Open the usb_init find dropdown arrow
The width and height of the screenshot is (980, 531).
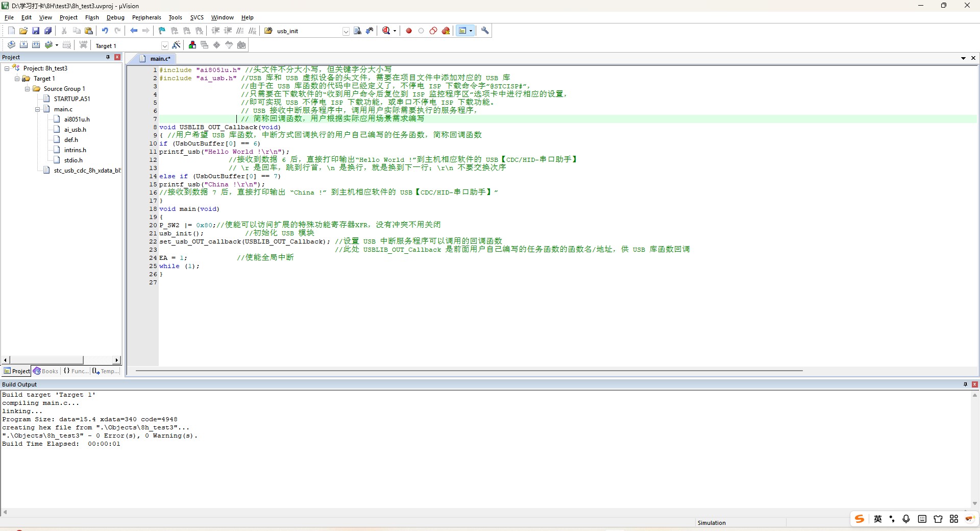tap(346, 31)
